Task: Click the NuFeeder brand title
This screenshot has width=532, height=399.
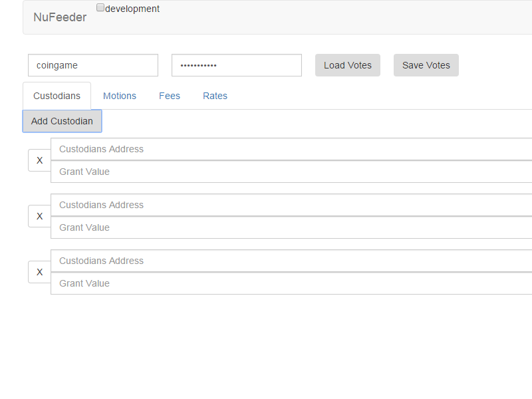Action: click(60, 17)
